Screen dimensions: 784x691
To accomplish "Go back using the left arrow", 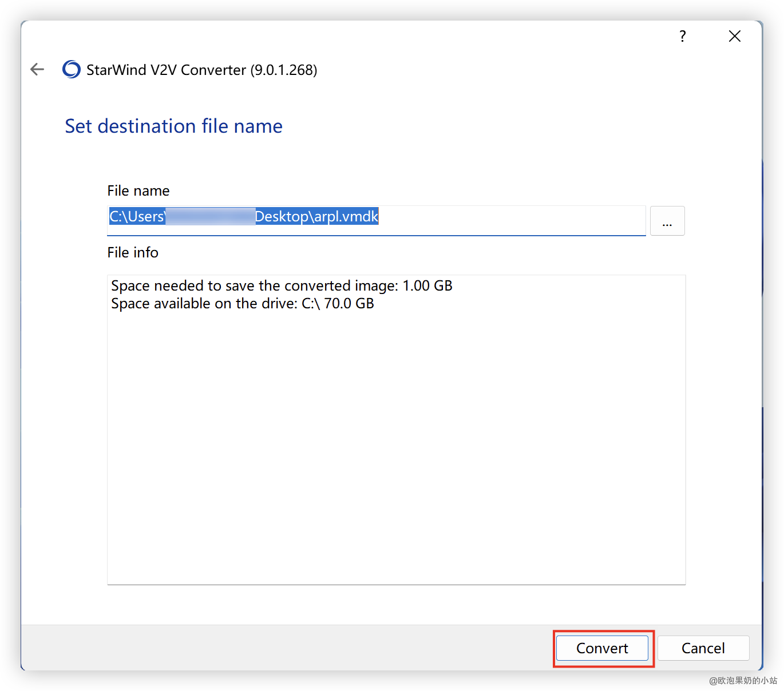I will [x=37, y=70].
